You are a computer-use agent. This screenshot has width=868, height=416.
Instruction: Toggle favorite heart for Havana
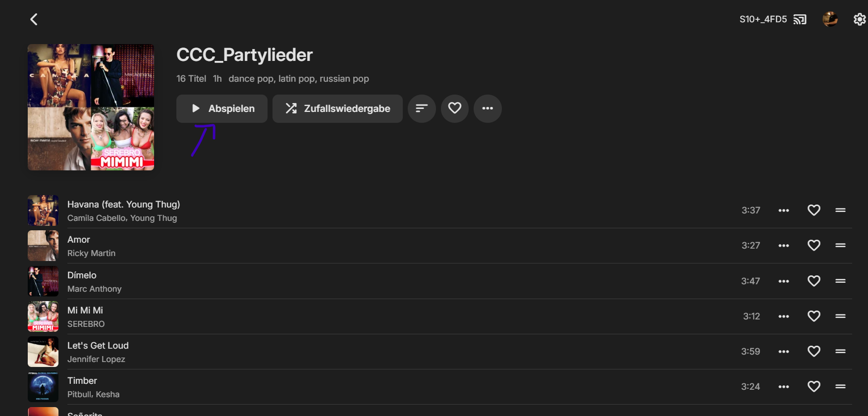[x=814, y=210]
